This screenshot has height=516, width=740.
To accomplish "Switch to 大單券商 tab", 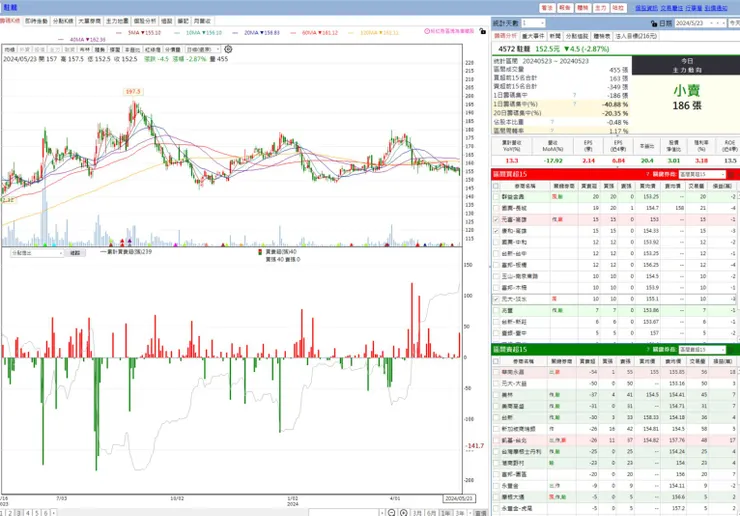I will click(x=90, y=21).
